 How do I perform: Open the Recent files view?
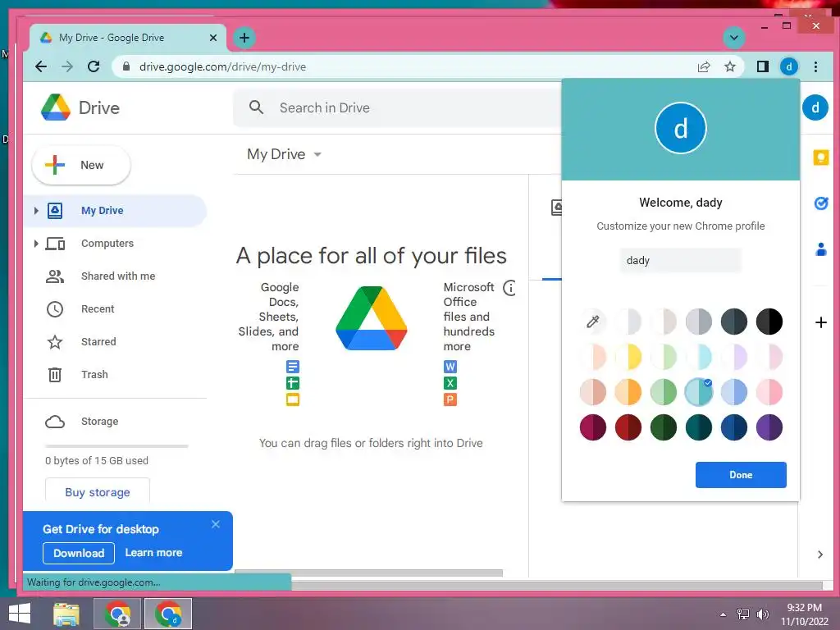coord(98,308)
